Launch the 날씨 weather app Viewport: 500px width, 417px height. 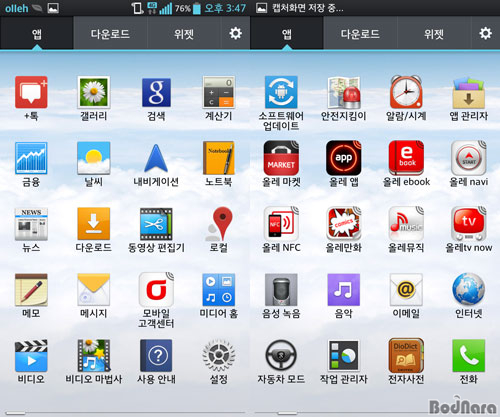[94, 158]
